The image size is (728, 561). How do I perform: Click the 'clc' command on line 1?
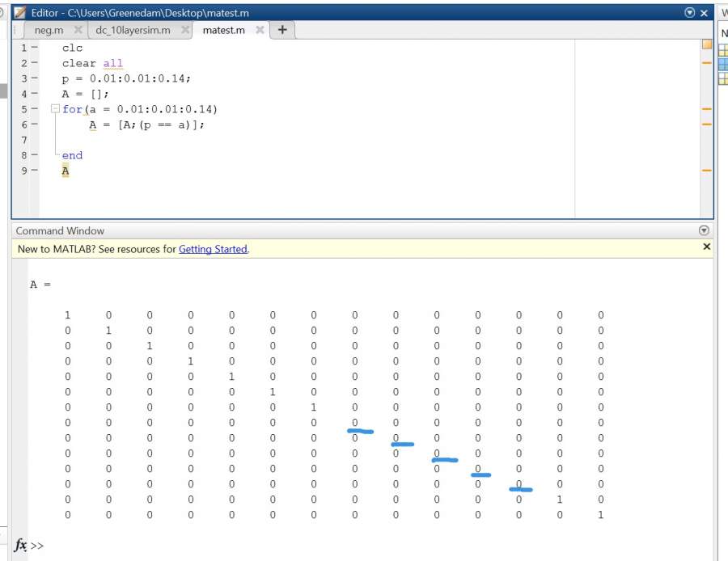tap(73, 48)
